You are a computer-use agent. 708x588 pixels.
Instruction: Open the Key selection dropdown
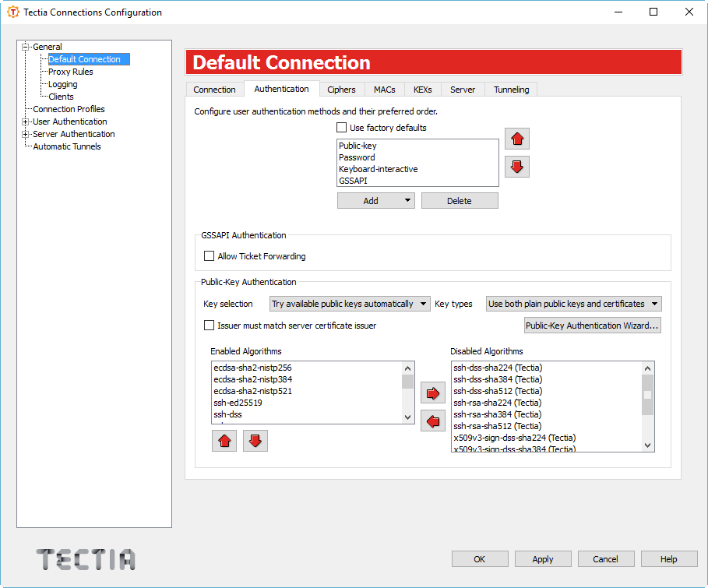pos(349,303)
